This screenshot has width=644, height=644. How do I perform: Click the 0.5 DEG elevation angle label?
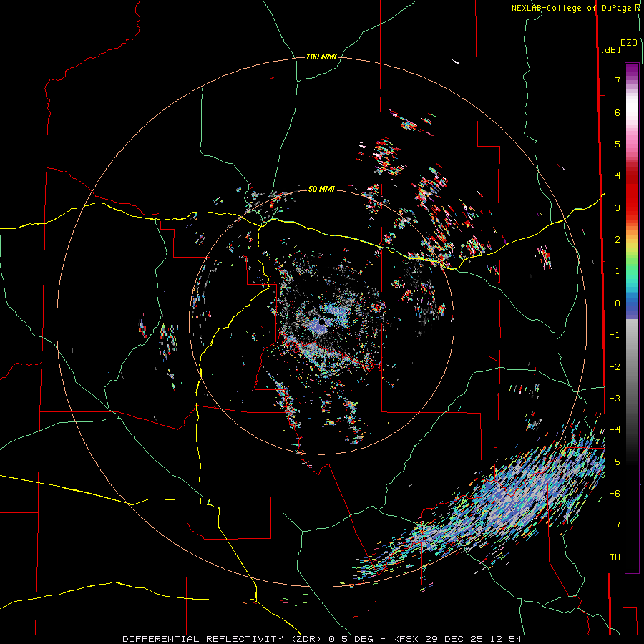click(351, 639)
